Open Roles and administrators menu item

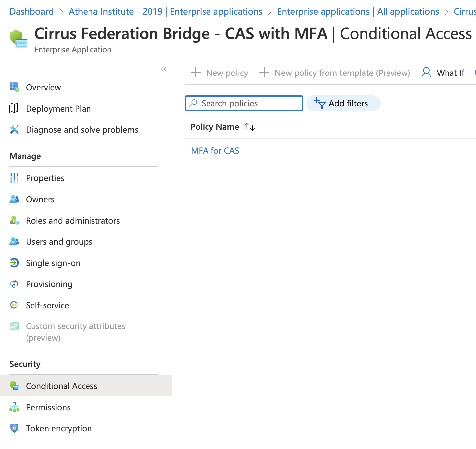click(x=73, y=221)
